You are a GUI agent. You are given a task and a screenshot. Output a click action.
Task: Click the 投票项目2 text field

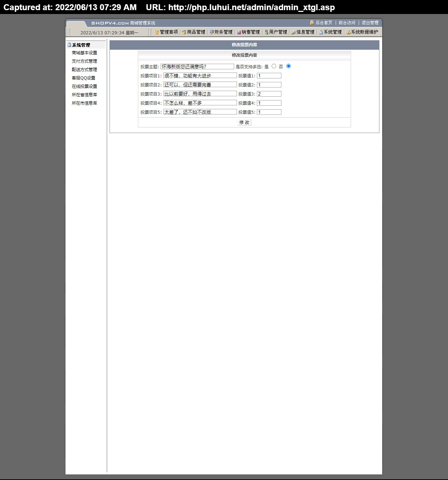(x=200, y=85)
